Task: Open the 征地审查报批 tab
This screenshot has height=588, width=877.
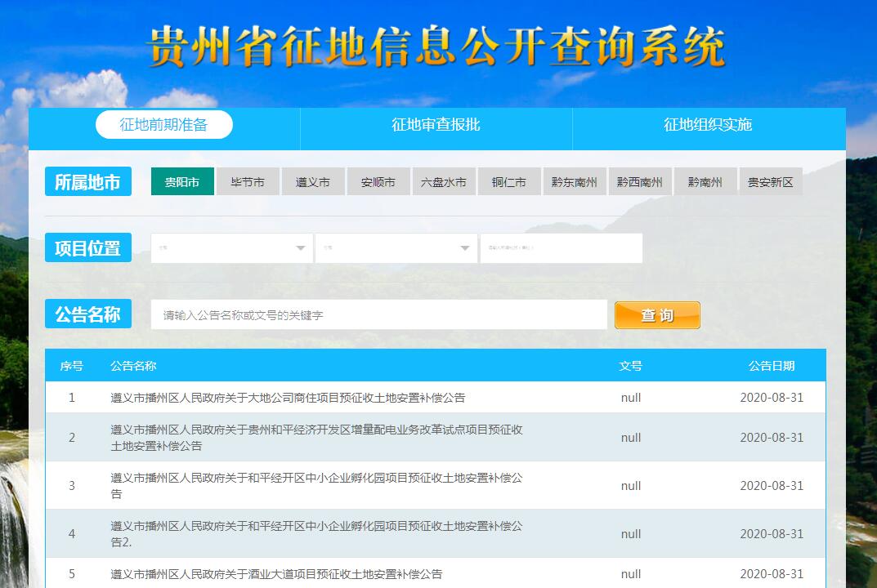Action: (x=436, y=125)
